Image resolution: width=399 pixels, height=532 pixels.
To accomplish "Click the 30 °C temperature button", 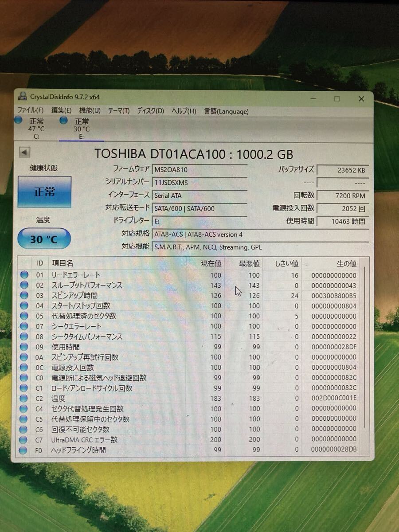I will pyautogui.click(x=44, y=239).
